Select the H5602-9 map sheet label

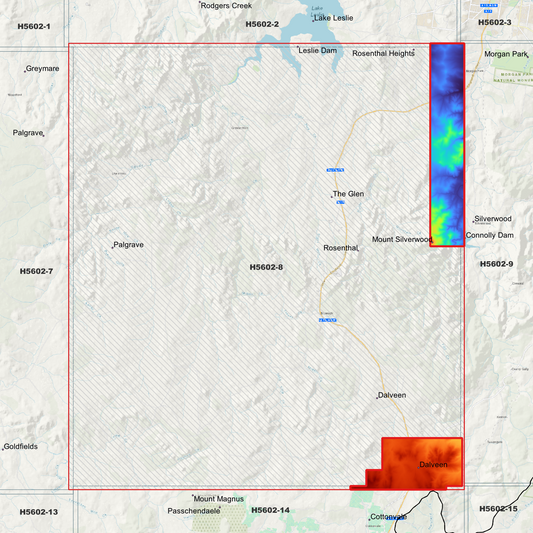496,264
